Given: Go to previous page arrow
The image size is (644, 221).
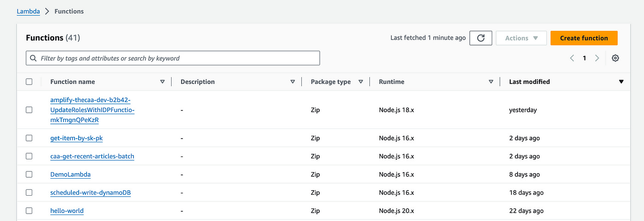Looking at the screenshot, I should (x=572, y=58).
